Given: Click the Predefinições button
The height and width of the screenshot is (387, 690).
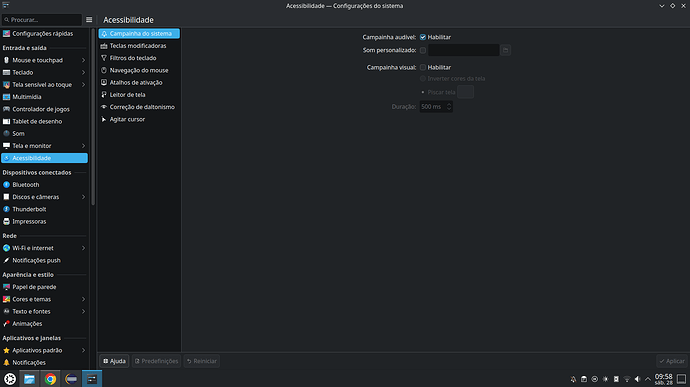Looking at the screenshot, I should (x=156, y=361).
